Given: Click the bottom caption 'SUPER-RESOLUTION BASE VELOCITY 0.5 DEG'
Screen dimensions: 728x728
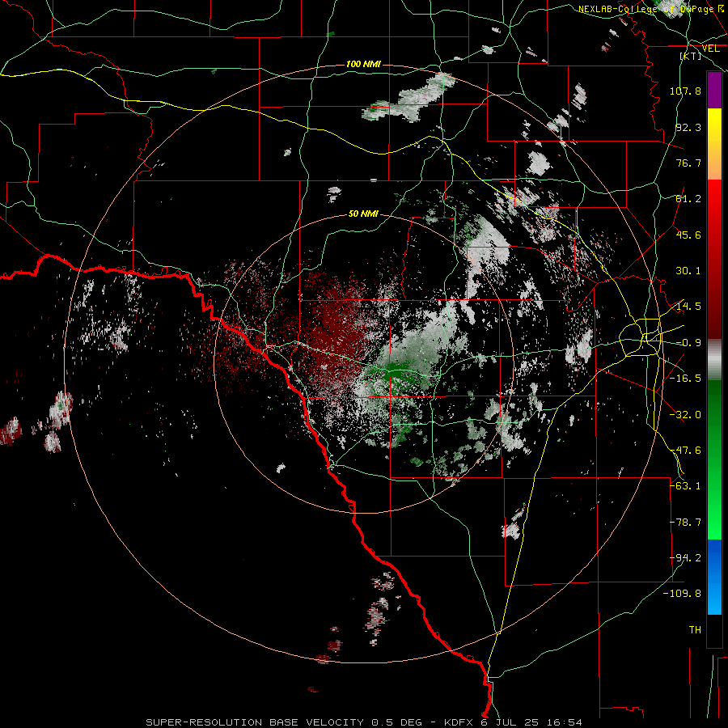Looking at the screenshot, I should (284, 722).
